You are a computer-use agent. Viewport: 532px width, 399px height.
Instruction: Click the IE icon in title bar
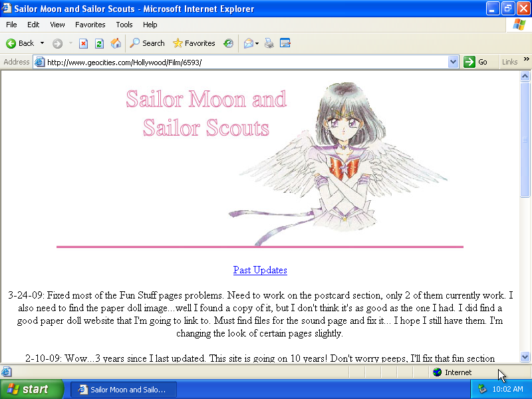pos(7,8)
